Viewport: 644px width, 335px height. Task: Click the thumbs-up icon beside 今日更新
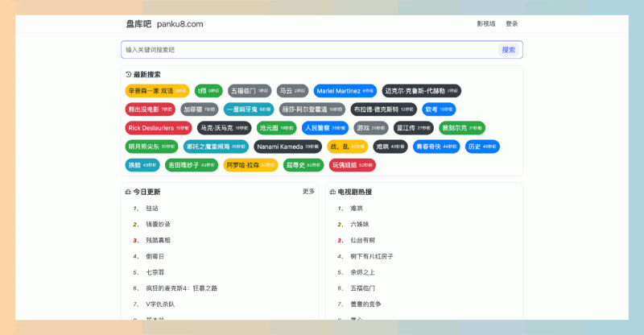pyautogui.click(x=128, y=192)
